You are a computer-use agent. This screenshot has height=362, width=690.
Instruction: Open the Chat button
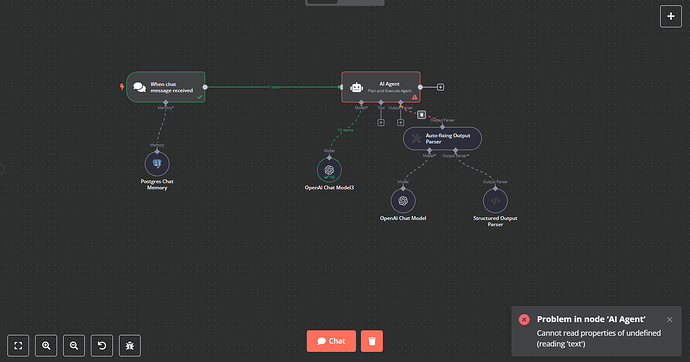[x=331, y=341]
